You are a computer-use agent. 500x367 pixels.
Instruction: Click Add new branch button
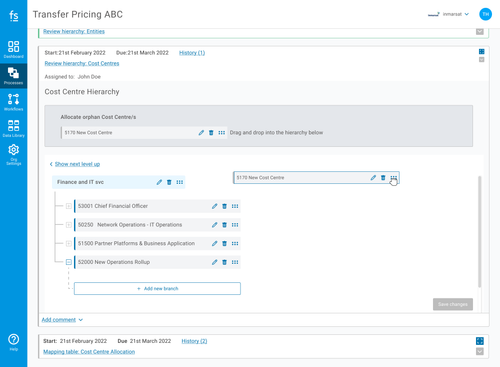(157, 289)
